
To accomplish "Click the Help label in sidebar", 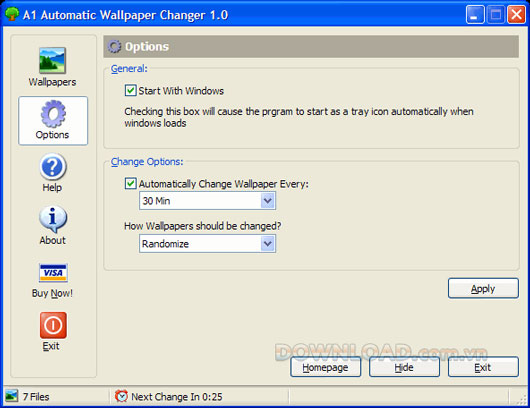I will (x=52, y=187).
